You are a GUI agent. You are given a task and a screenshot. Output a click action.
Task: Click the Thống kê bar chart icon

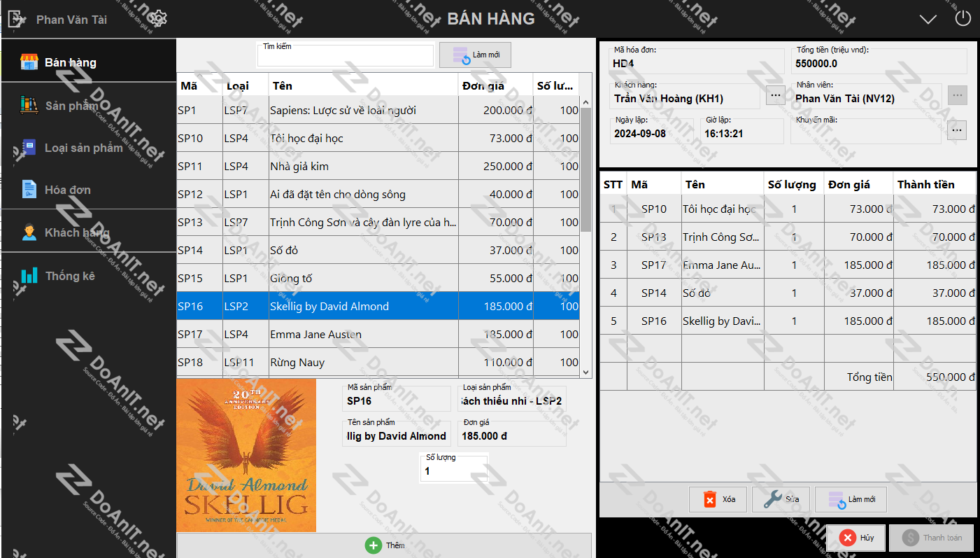[29, 275]
